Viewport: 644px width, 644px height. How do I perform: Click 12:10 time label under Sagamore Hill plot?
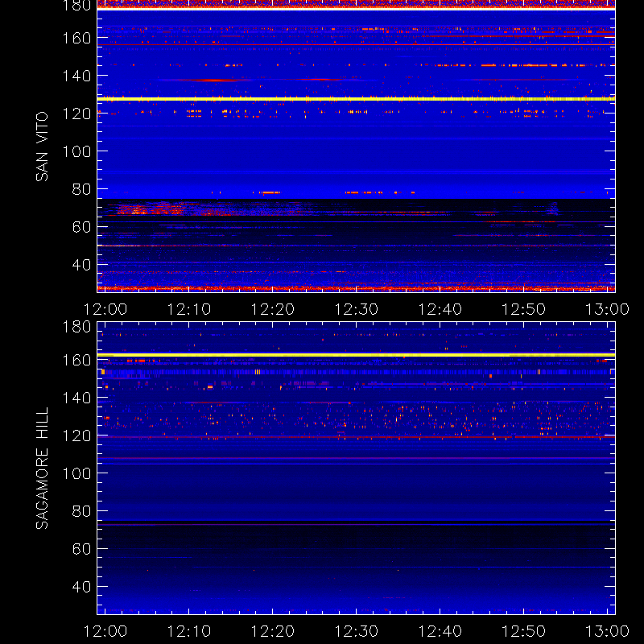[x=189, y=631]
